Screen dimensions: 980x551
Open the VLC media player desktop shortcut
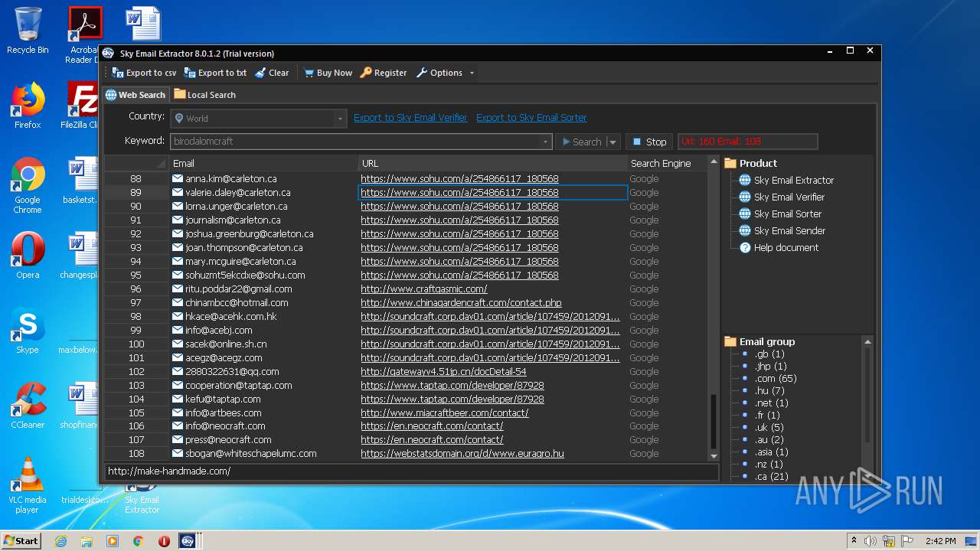28,485
